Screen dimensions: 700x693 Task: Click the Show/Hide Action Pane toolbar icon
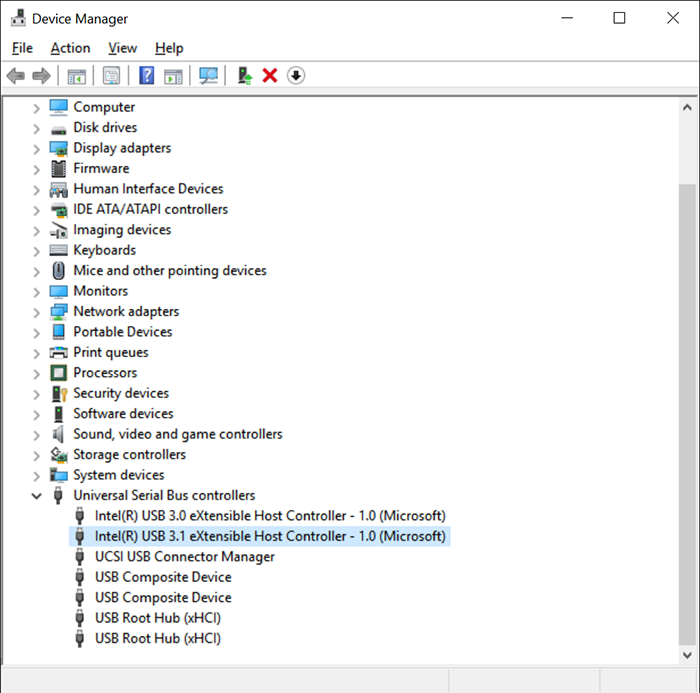coord(173,76)
